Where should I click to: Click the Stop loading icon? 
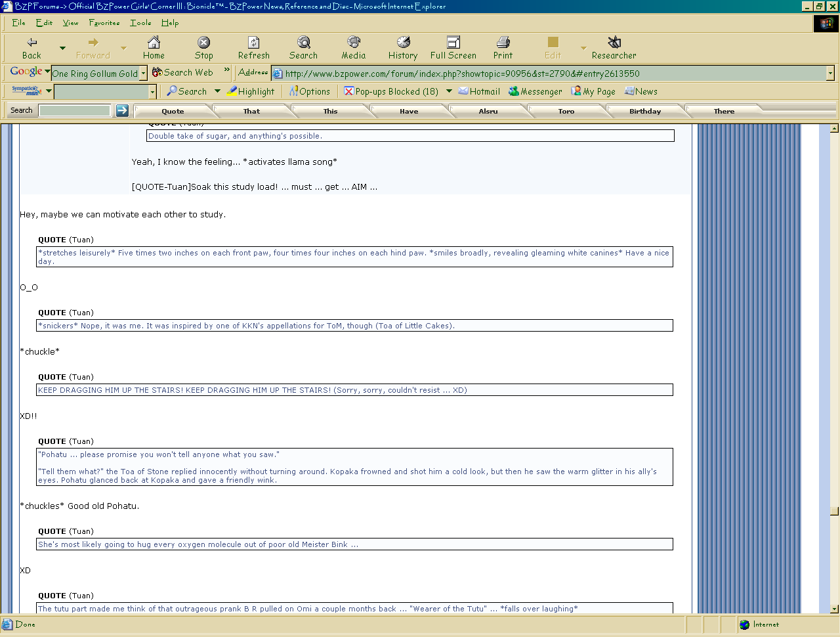pos(203,48)
